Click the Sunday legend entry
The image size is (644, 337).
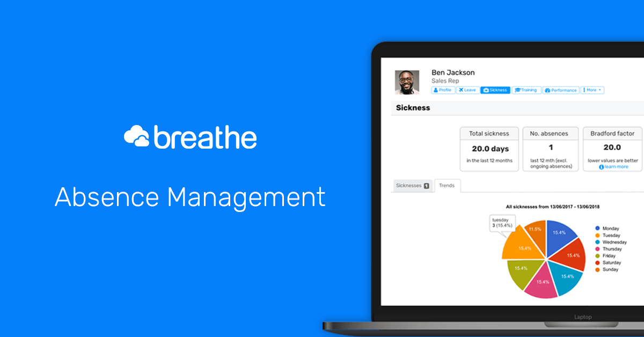tap(610, 269)
